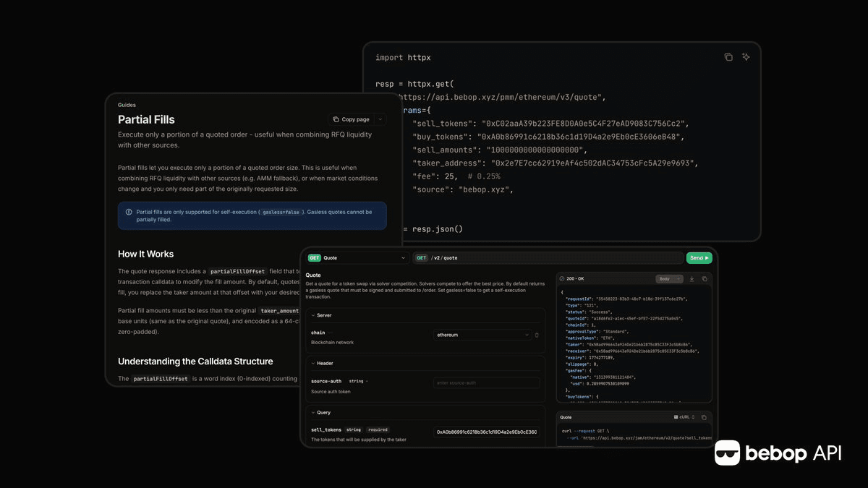Click the trash icon beside ethereum chain

(x=537, y=335)
